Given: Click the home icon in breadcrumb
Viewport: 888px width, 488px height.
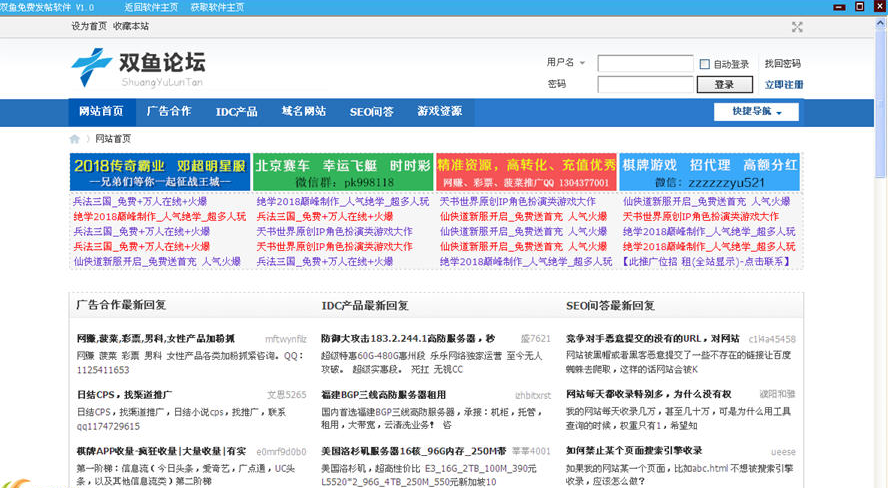Looking at the screenshot, I should 75,139.
